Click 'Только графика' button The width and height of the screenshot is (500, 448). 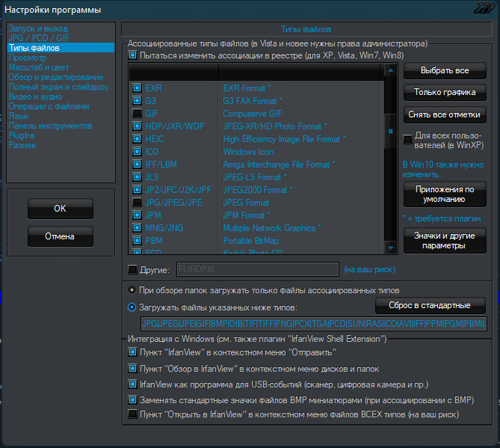pyautogui.click(x=445, y=93)
